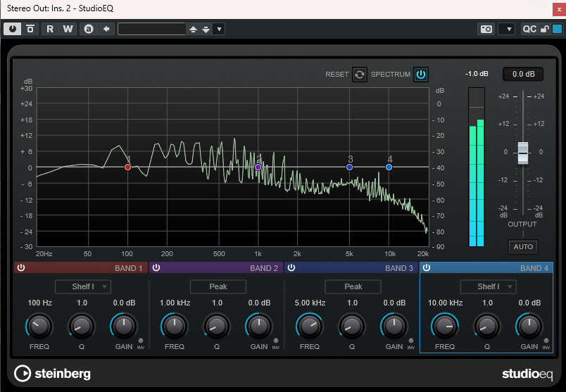
Task: Click the QC quick controls button
Action: [529, 29]
